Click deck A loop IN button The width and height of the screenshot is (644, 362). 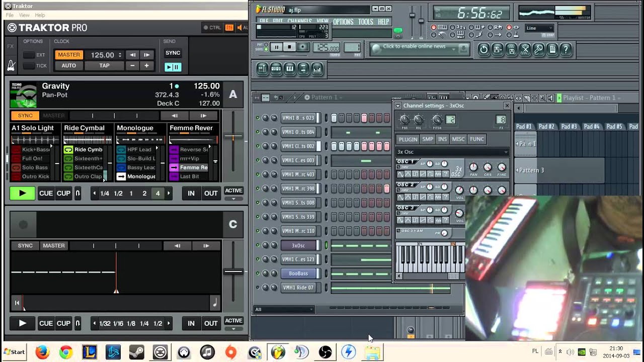(191, 193)
